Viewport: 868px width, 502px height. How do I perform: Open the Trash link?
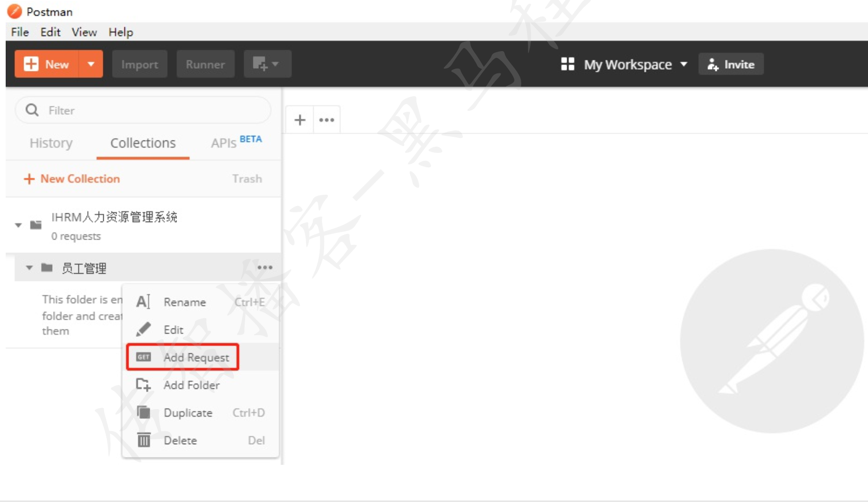pos(247,179)
